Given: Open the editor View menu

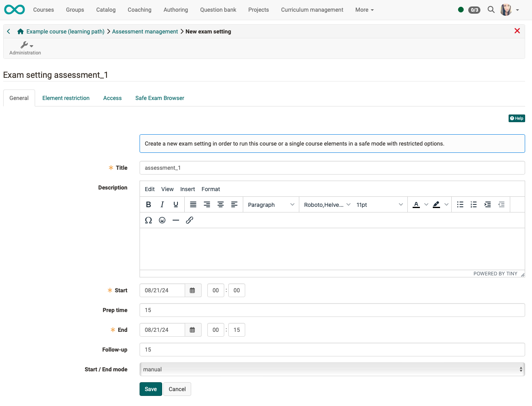Looking at the screenshot, I should click(x=167, y=189).
